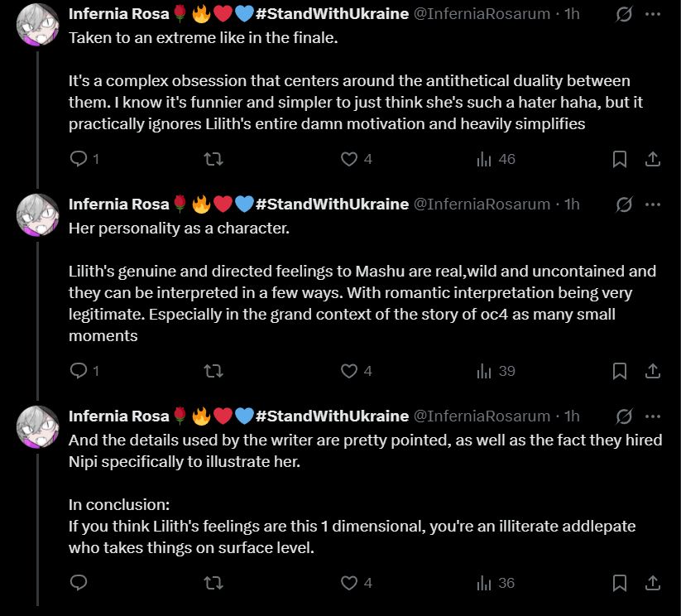The width and height of the screenshot is (681, 616).
Task: Bookmark the "Her personality as a character" tweet
Action: coord(619,371)
